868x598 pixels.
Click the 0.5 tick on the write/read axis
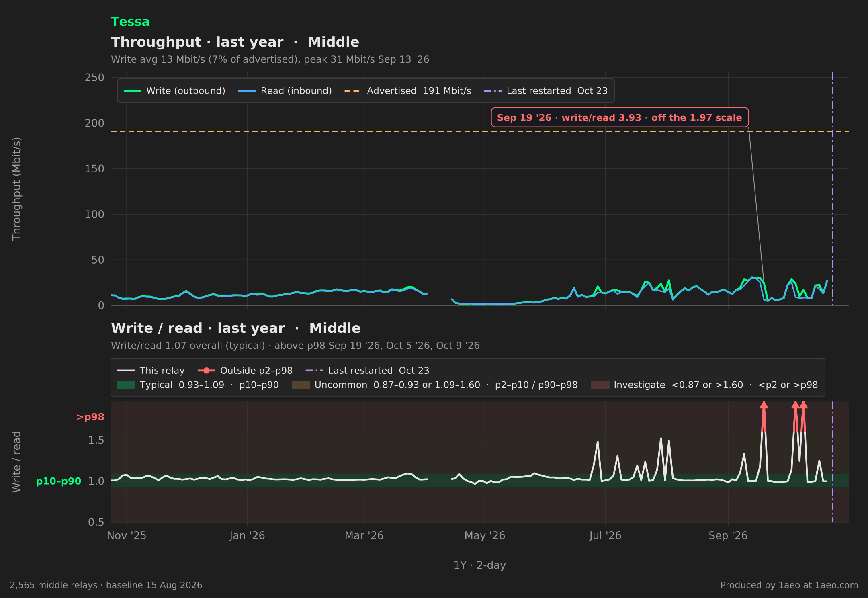point(96,522)
